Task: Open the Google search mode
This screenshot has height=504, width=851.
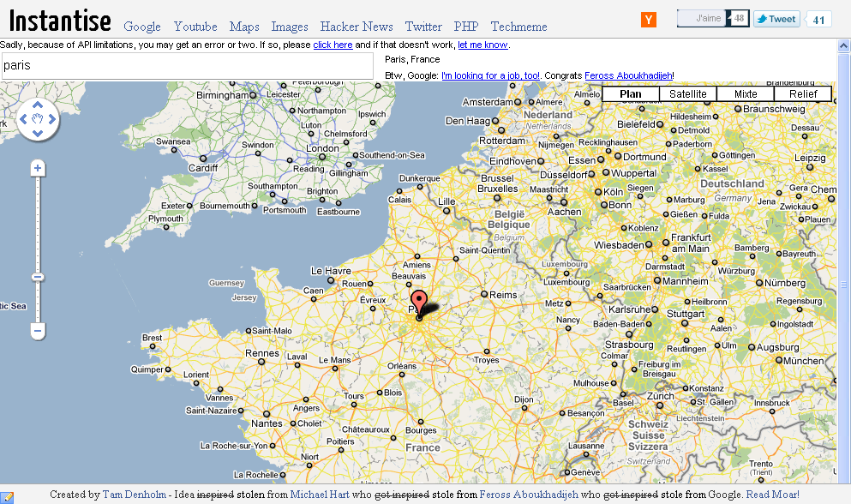Action: (x=142, y=27)
